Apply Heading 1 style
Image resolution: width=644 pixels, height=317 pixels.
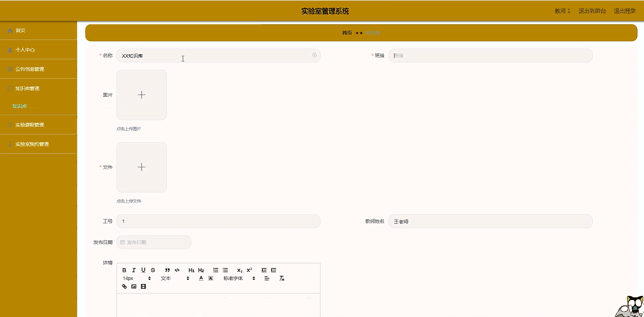click(191, 270)
